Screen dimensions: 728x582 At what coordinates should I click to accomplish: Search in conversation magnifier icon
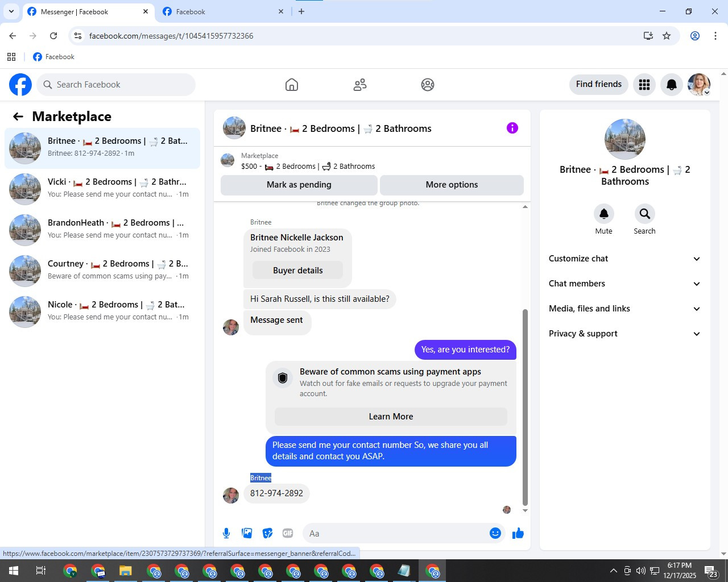tap(645, 214)
